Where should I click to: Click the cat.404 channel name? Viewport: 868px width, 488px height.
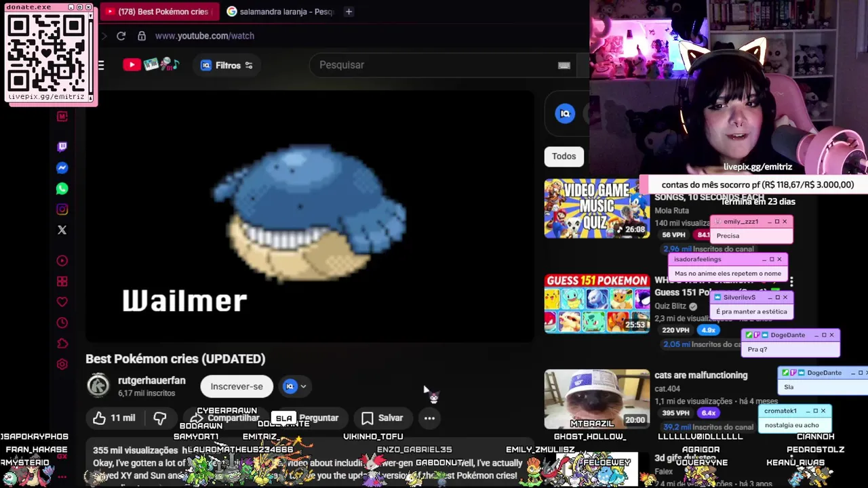(x=667, y=388)
